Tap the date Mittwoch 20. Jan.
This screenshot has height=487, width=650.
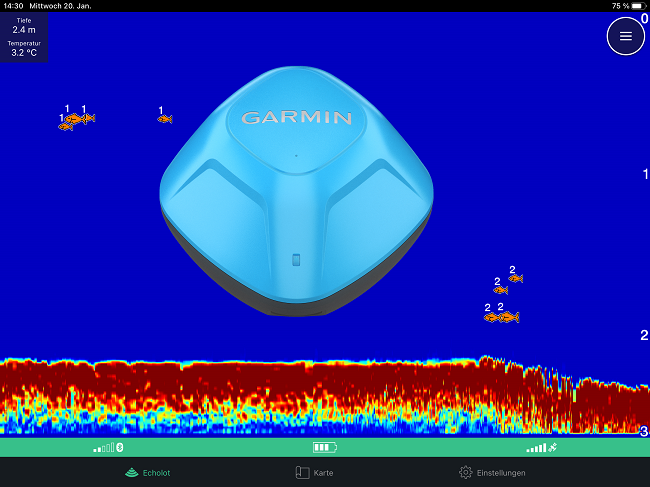tap(61, 6)
